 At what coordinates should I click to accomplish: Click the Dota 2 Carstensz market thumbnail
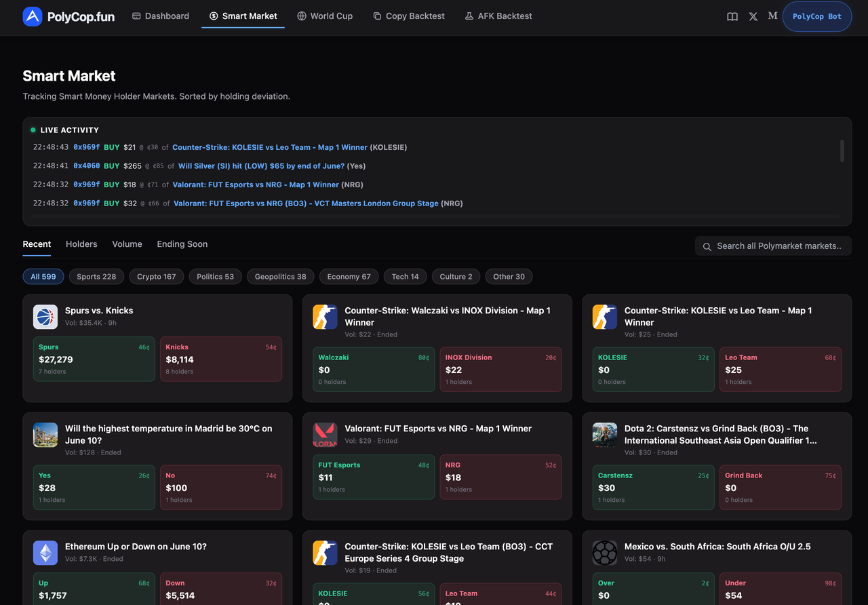(x=605, y=435)
